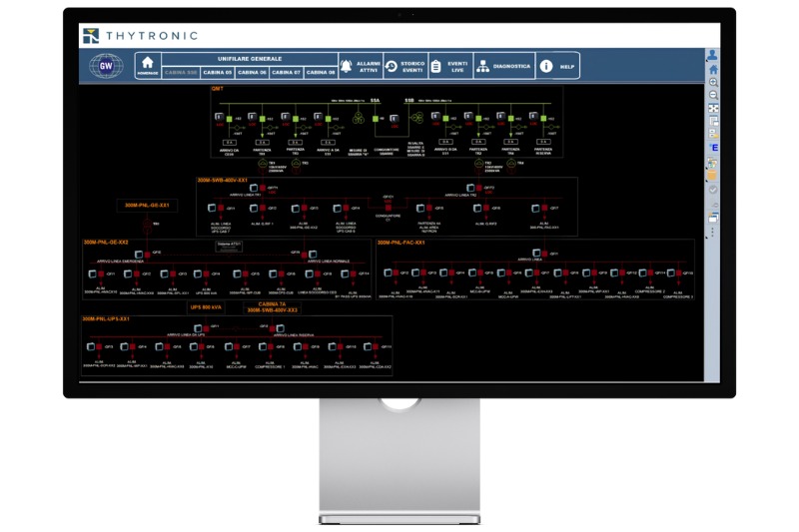The width and height of the screenshot is (799, 532).
Task: Toggle the green Congiuntore Sbarre breaker
Action: [x=376, y=119]
